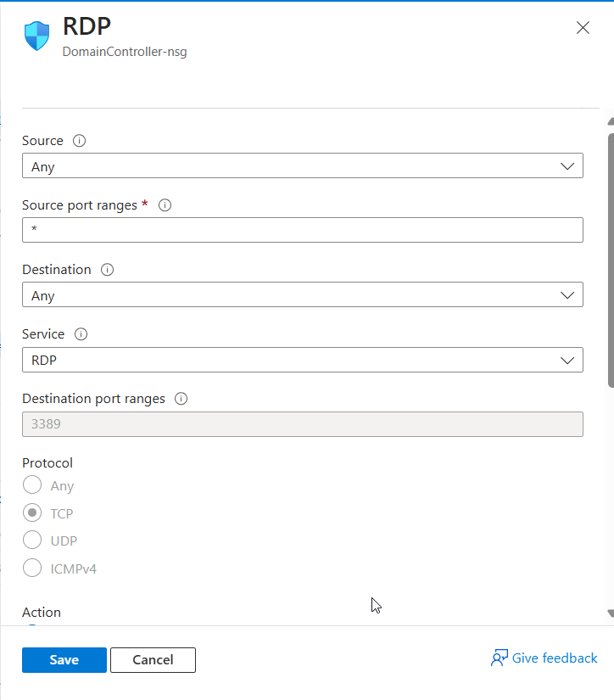
Task: Select the TCP protocol radio button
Action: (32, 512)
